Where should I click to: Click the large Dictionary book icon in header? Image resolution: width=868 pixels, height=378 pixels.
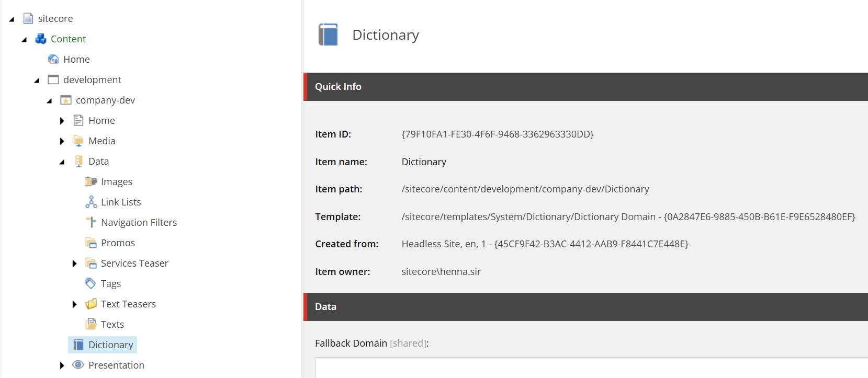(x=329, y=35)
